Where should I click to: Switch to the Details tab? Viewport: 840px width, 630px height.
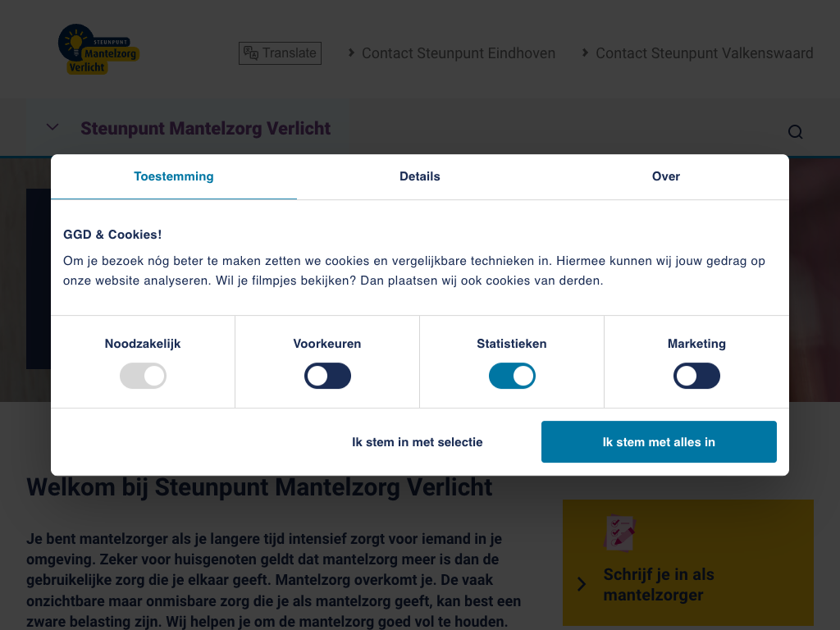point(420,176)
